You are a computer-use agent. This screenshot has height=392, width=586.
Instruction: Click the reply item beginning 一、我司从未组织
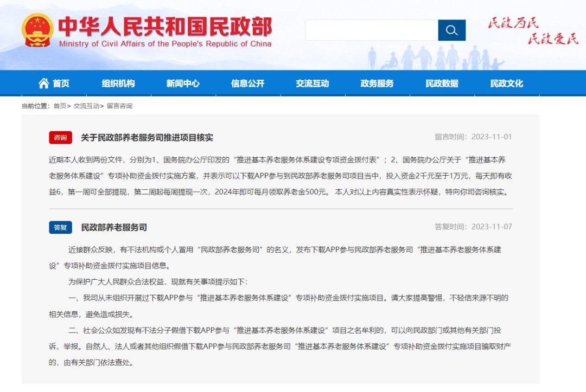click(x=289, y=298)
